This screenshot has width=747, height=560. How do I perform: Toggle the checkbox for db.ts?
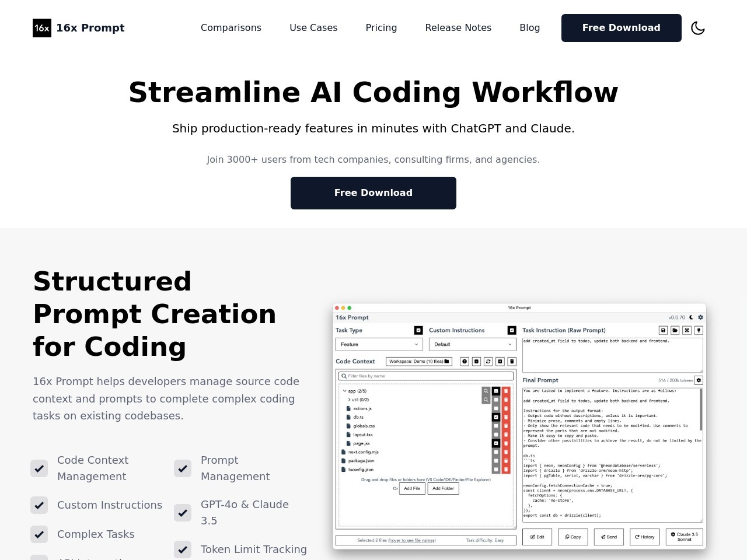pyautogui.click(x=496, y=417)
